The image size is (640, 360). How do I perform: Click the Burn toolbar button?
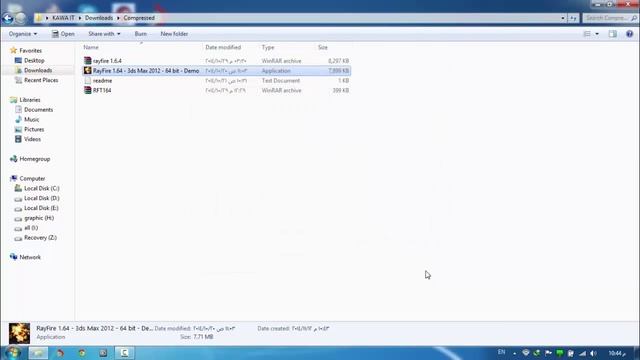click(140, 34)
